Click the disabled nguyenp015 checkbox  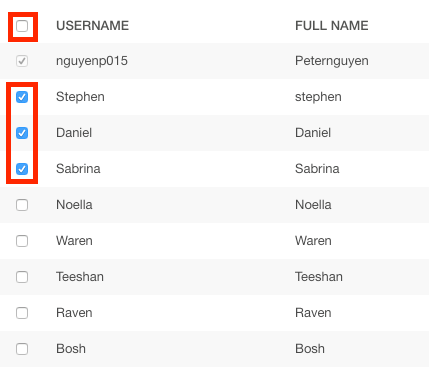point(22,61)
